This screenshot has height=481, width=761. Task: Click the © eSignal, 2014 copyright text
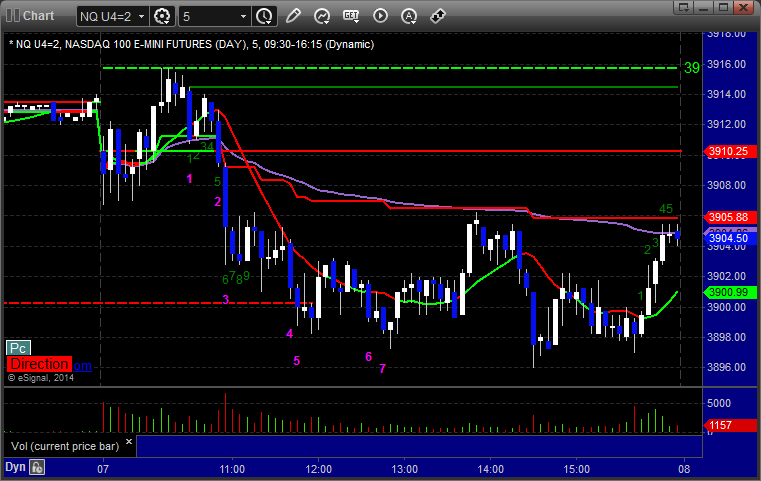tap(41, 378)
